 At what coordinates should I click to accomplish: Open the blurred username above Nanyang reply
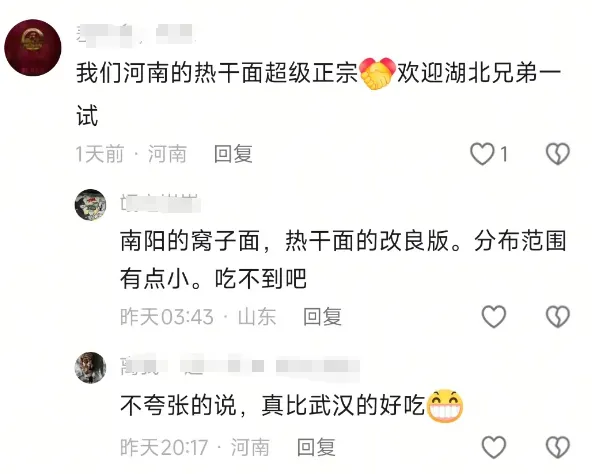(159, 204)
